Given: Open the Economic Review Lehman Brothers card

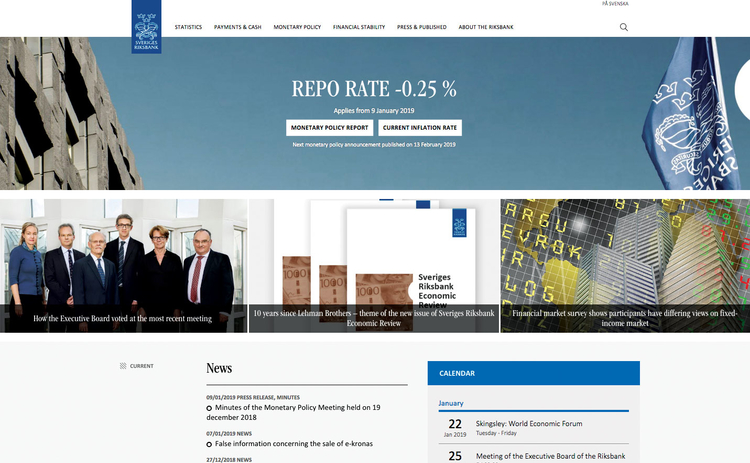Looking at the screenshot, I should pos(374,266).
